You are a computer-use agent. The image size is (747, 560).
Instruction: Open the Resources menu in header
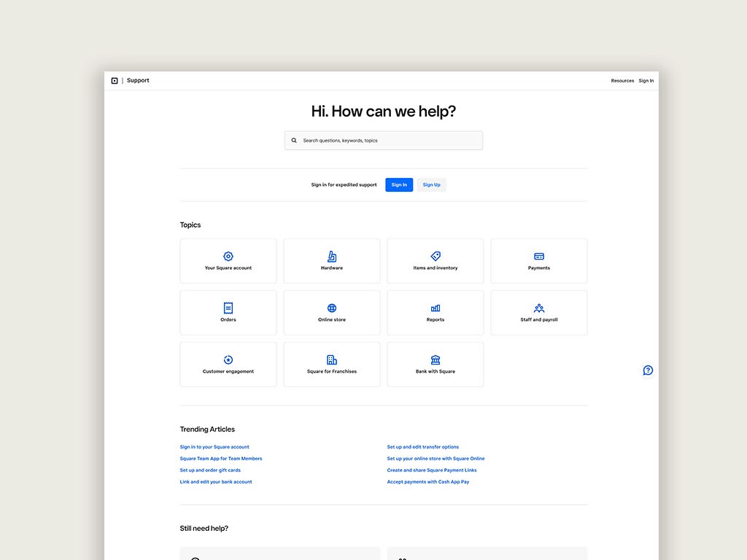coord(622,81)
